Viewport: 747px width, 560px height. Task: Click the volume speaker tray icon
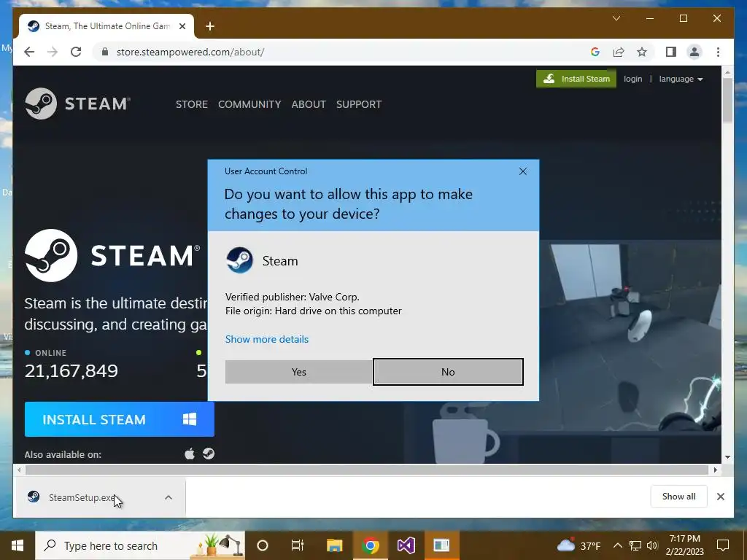[x=652, y=545]
